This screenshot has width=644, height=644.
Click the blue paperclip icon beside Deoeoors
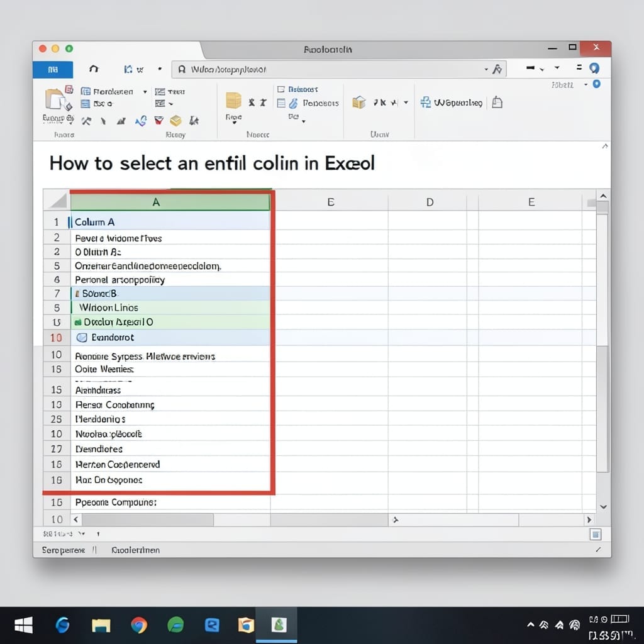click(293, 103)
